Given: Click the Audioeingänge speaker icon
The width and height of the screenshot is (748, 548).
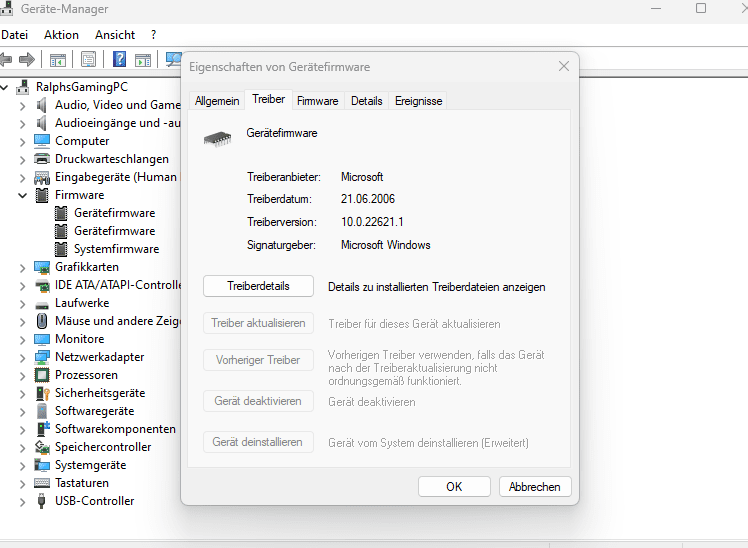Looking at the screenshot, I should [x=42, y=123].
